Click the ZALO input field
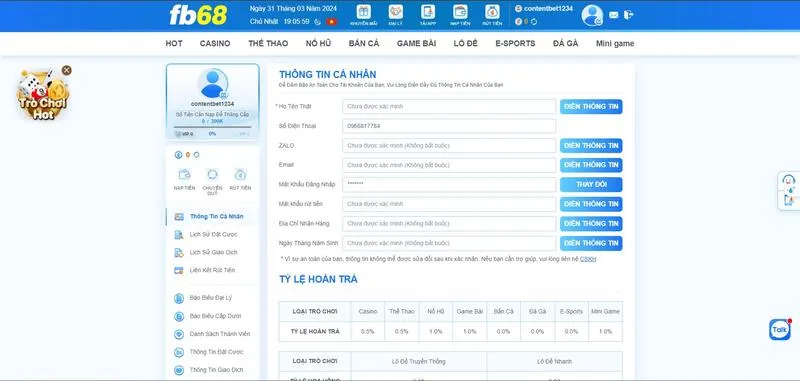Screen dimensions: 800x381 (449, 146)
